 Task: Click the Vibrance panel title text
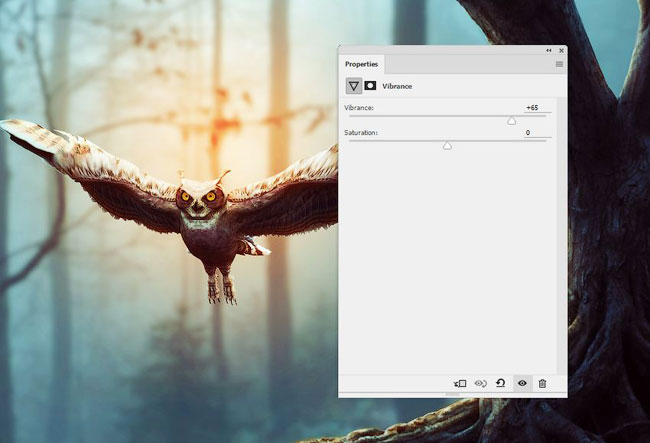tap(397, 86)
